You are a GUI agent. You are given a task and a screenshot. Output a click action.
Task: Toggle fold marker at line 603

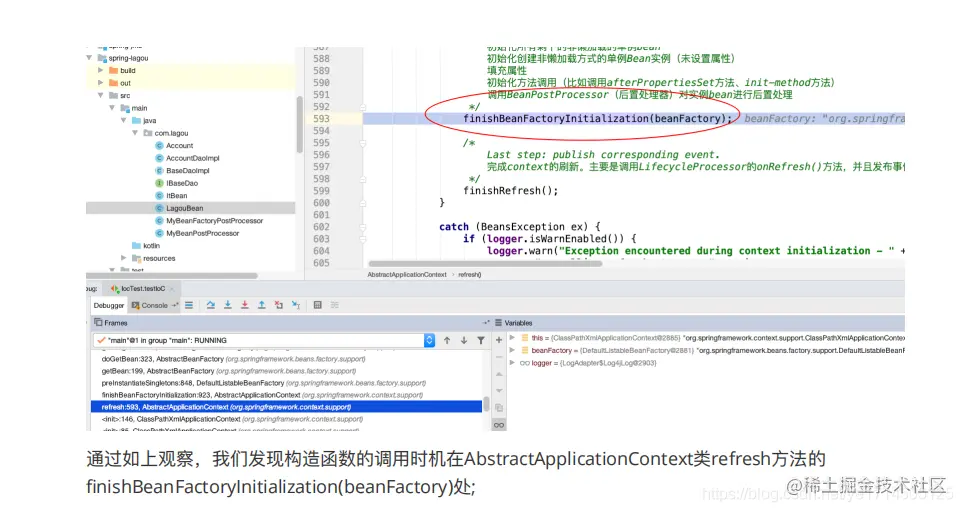tap(363, 239)
